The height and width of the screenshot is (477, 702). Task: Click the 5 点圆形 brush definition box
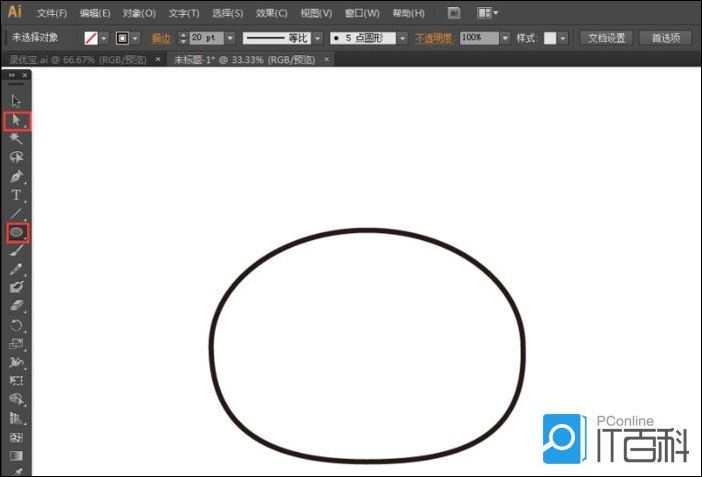pyautogui.click(x=363, y=38)
